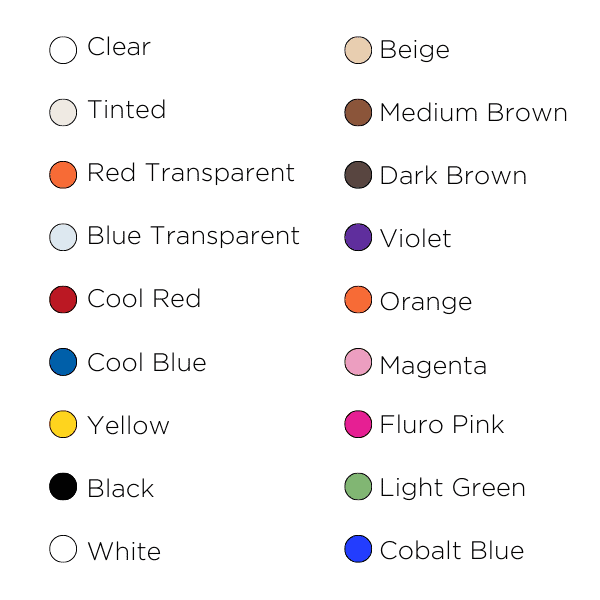Screen dimensions: 600x600
Task: Select the Magenta color swatch
Action: 358,362
